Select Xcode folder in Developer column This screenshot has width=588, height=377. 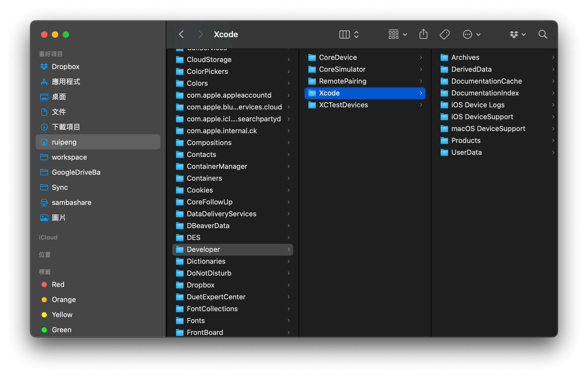tap(365, 93)
